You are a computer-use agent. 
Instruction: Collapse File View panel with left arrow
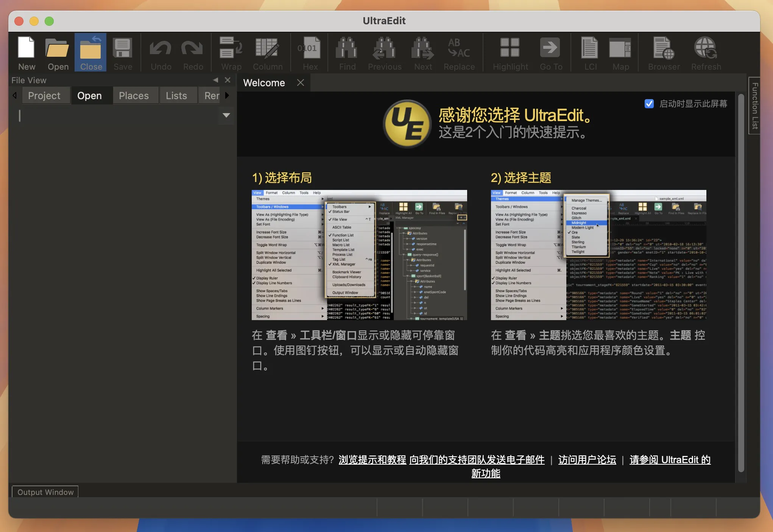tap(215, 80)
